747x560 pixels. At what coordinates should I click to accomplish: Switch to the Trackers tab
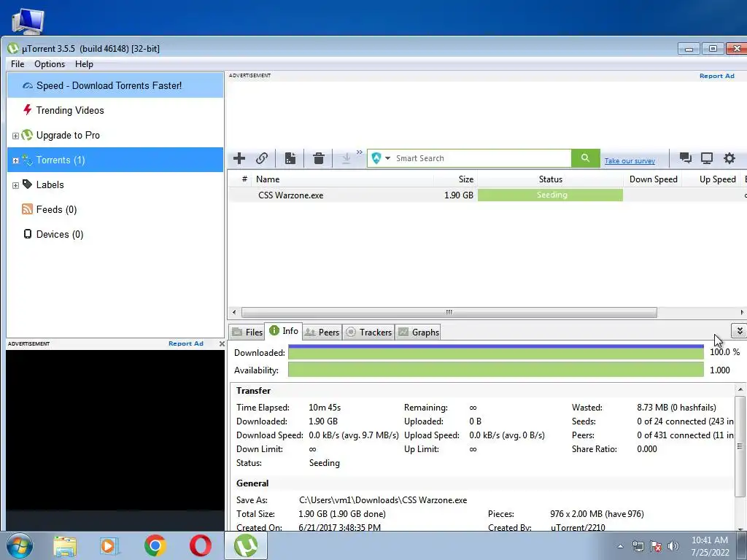point(368,332)
